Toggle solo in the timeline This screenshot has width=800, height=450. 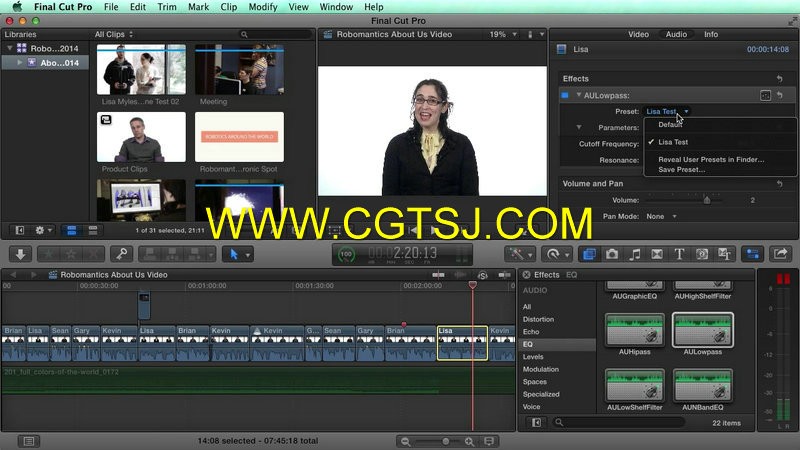click(x=483, y=275)
